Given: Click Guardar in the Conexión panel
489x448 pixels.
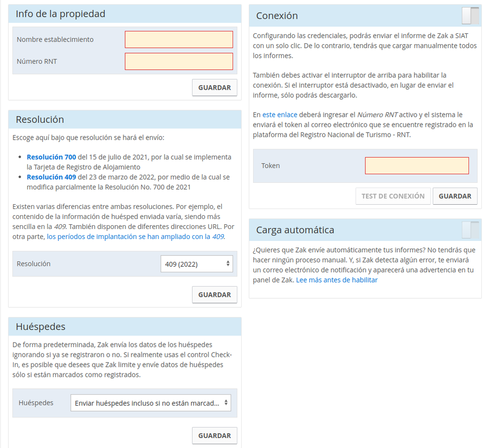Looking at the screenshot, I should pyautogui.click(x=455, y=196).
